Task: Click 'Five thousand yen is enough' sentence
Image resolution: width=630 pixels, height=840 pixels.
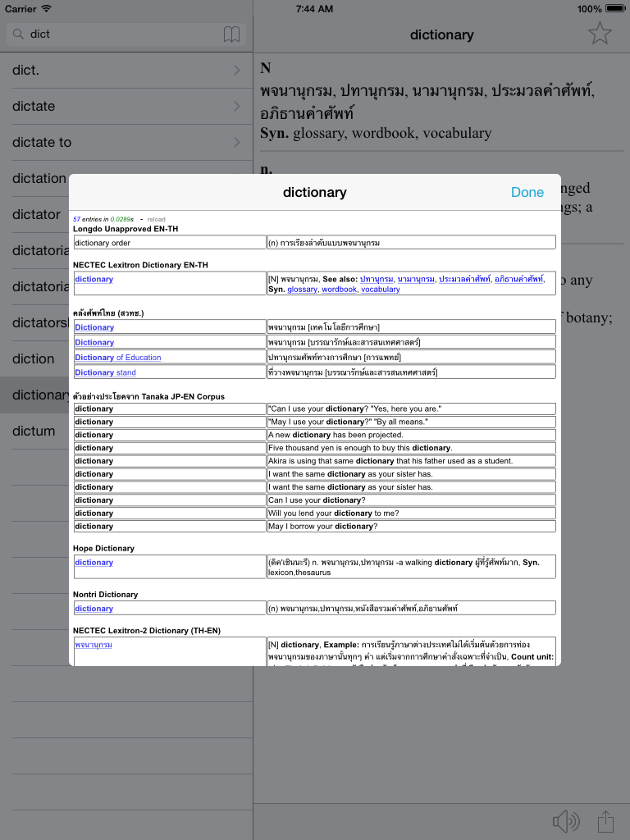Action: [x=361, y=448]
